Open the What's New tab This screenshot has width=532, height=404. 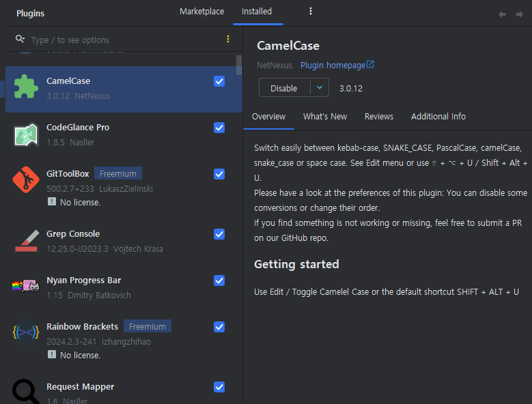(x=324, y=117)
